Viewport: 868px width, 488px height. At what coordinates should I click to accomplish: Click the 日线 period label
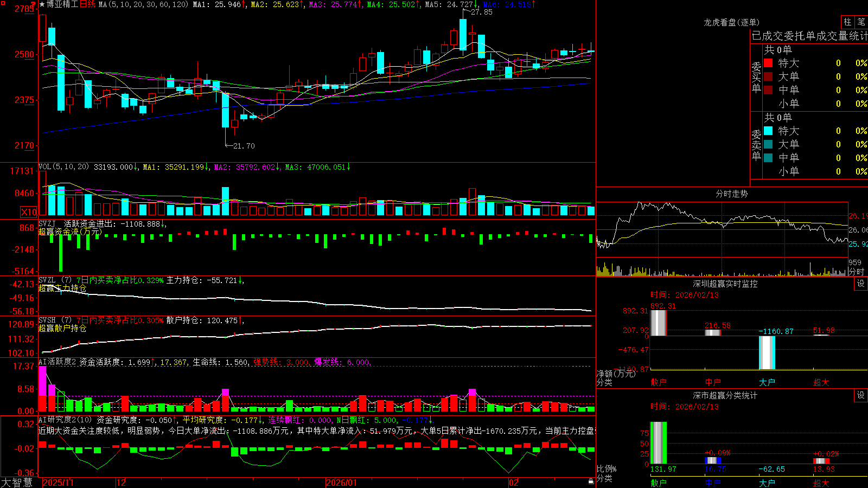tap(87, 4)
